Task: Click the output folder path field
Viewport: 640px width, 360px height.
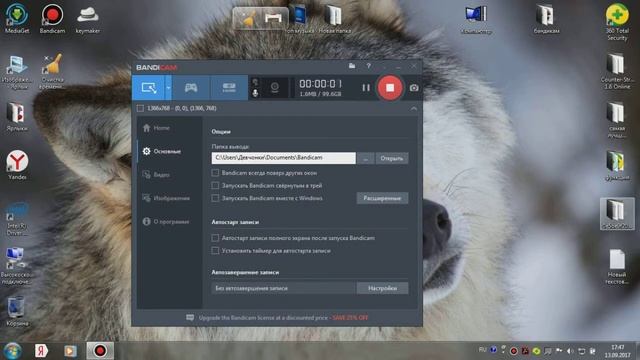Action: (283, 158)
